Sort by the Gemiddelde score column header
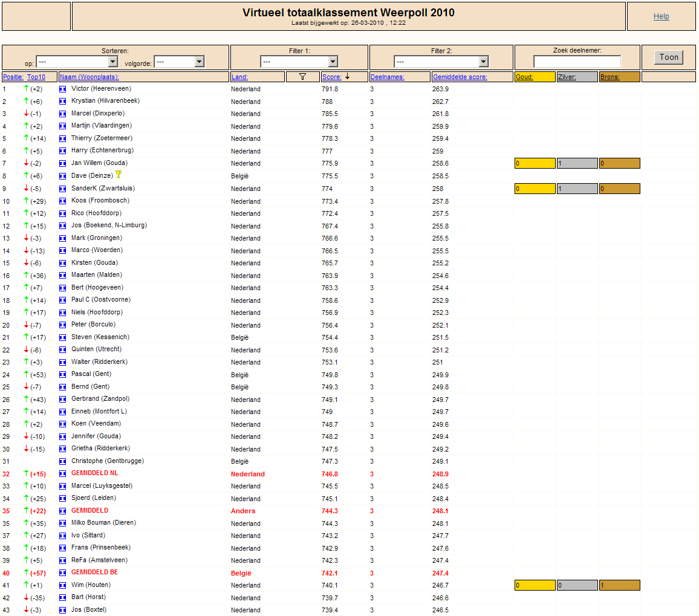 [460, 77]
